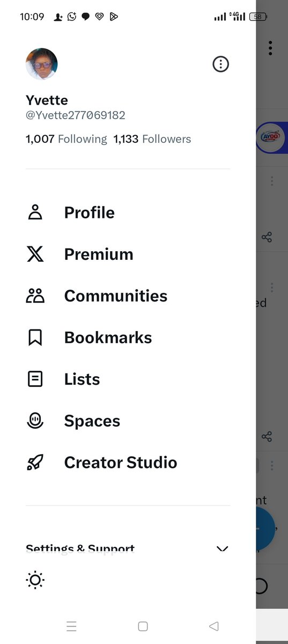Image resolution: width=288 pixels, height=644 pixels.
Task: Open the Communities people icon
Action: pyautogui.click(x=35, y=296)
